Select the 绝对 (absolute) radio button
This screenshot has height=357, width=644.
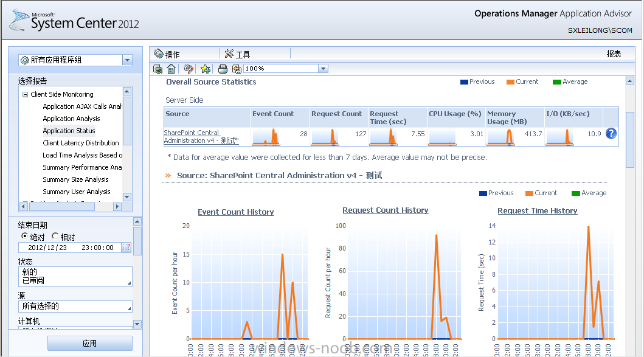coord(25,236)
